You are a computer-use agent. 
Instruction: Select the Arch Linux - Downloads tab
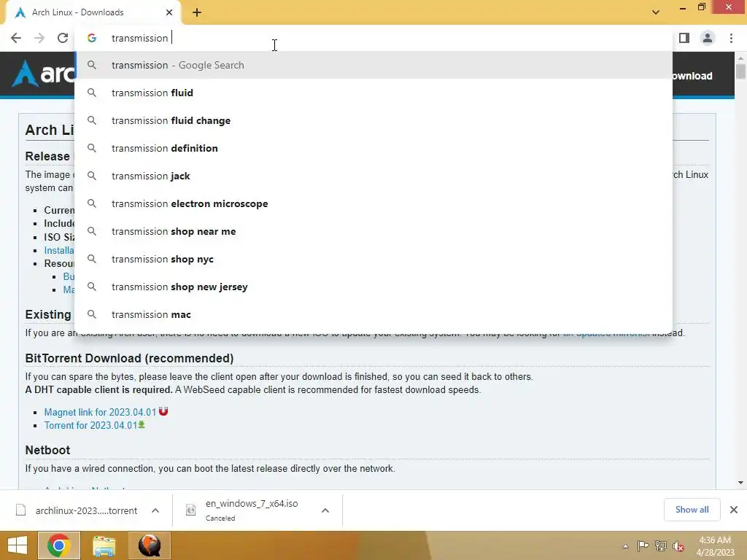(93, 12)
